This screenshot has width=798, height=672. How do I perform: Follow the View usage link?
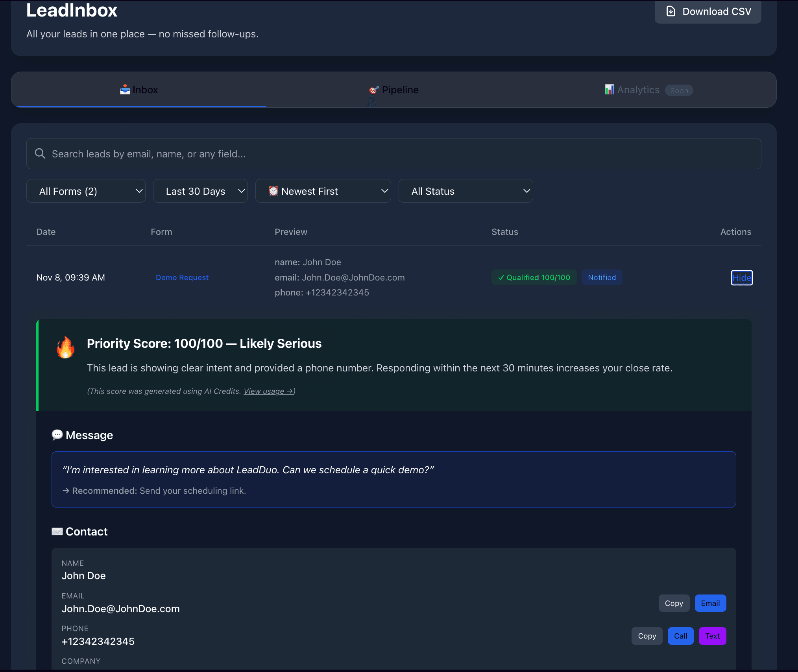coord(268,391)
